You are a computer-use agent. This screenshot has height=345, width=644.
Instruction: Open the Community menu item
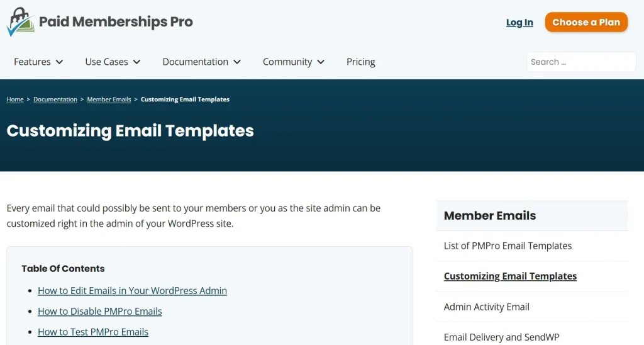tap(287, 62)
